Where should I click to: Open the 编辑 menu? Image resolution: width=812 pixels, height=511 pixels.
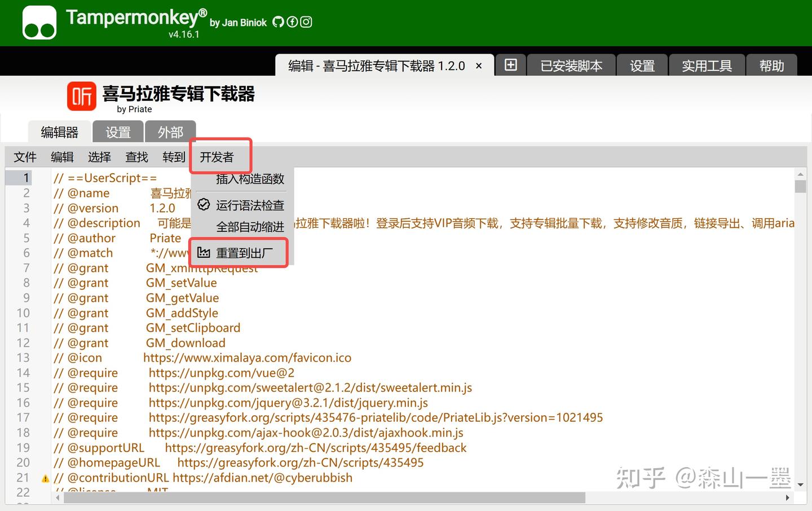[x=62, y=157]
